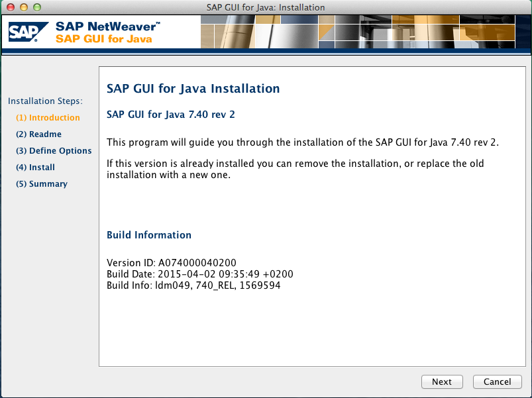Go to the Readme step
The image size is (532, 398).
pyautogui.click(x=38, y=134)
